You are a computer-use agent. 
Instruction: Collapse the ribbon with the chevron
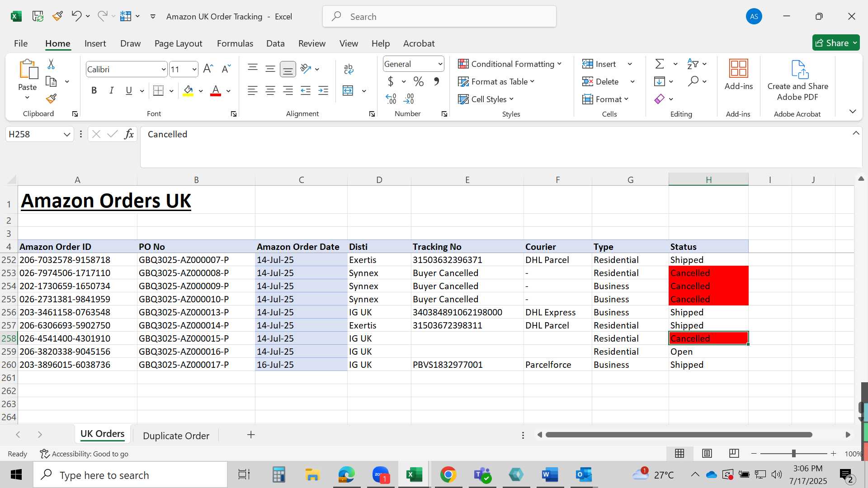(x=853, y=111)
